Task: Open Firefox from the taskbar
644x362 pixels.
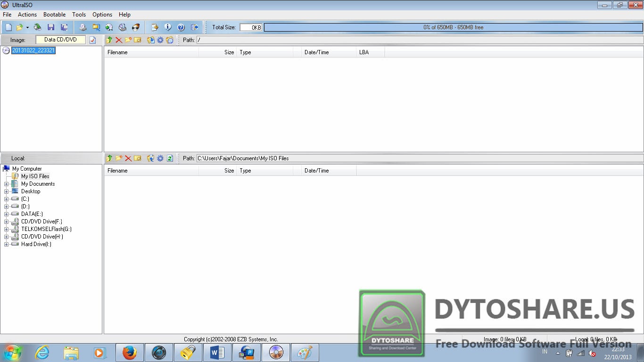Action: 130,353
